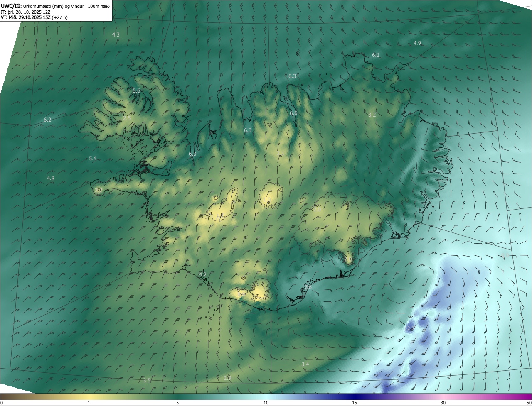Click the yellow band of the colour scale
Image resolution: width=532 pixels, height=406 pixels.
pos(89,396)
